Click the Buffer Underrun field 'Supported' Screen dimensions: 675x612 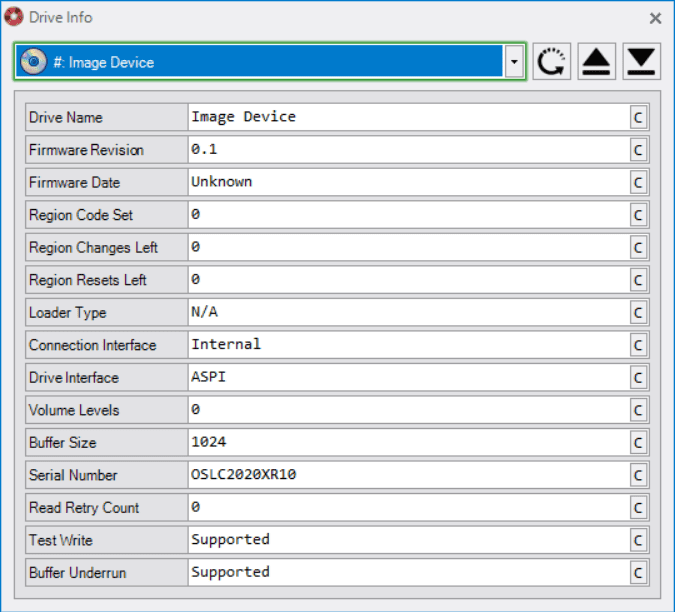[409, 572]
